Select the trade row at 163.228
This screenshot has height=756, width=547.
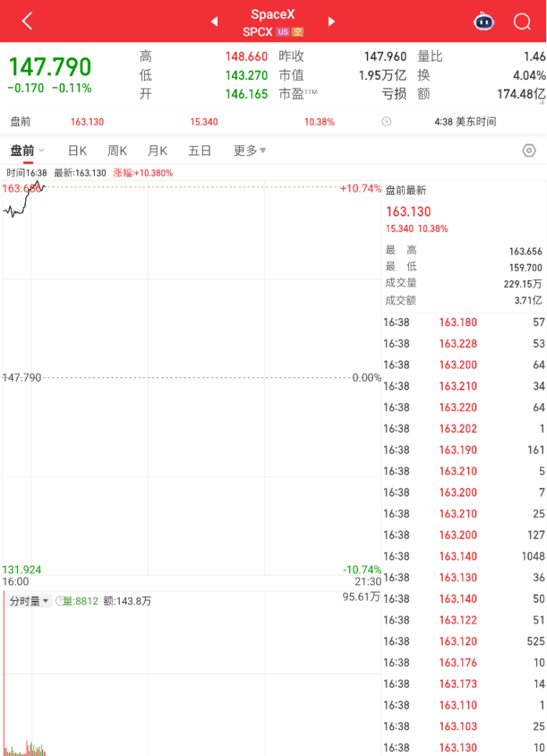tap(464, 343)
